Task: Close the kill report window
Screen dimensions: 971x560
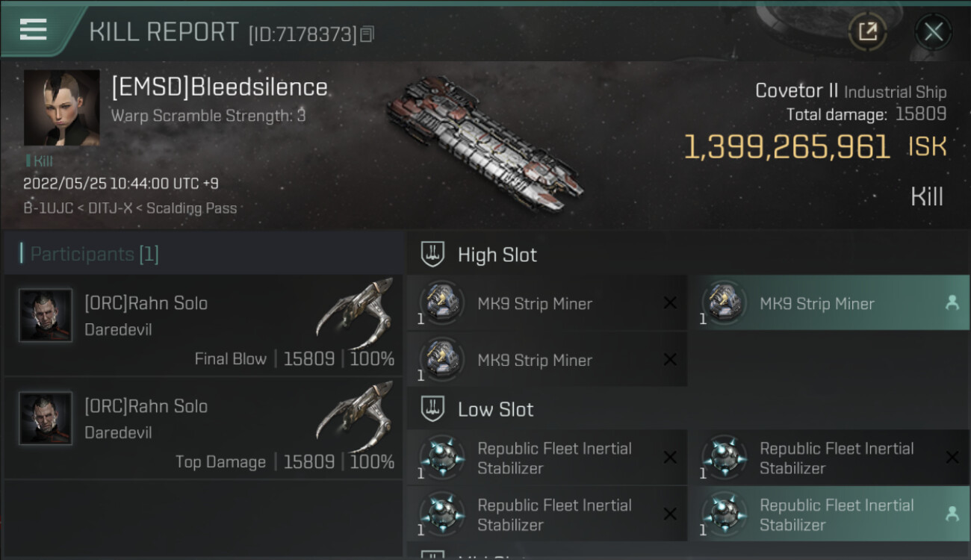Action: [x=933, y=31]
